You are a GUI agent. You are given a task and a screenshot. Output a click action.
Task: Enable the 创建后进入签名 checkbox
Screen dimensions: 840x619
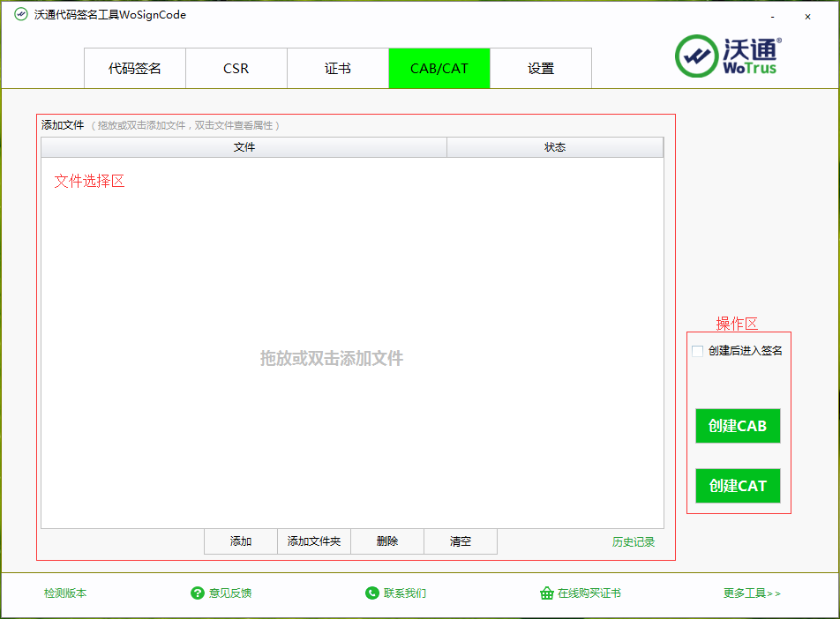point(698,351)
